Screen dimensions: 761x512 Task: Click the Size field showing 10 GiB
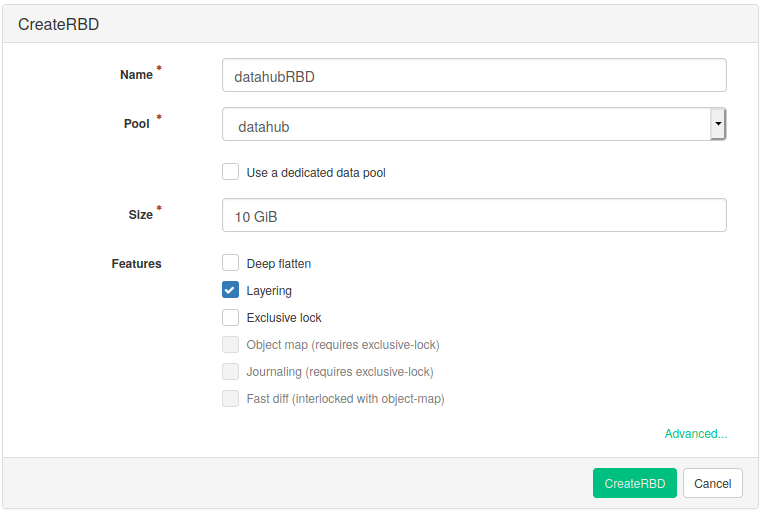pos(473,215)
